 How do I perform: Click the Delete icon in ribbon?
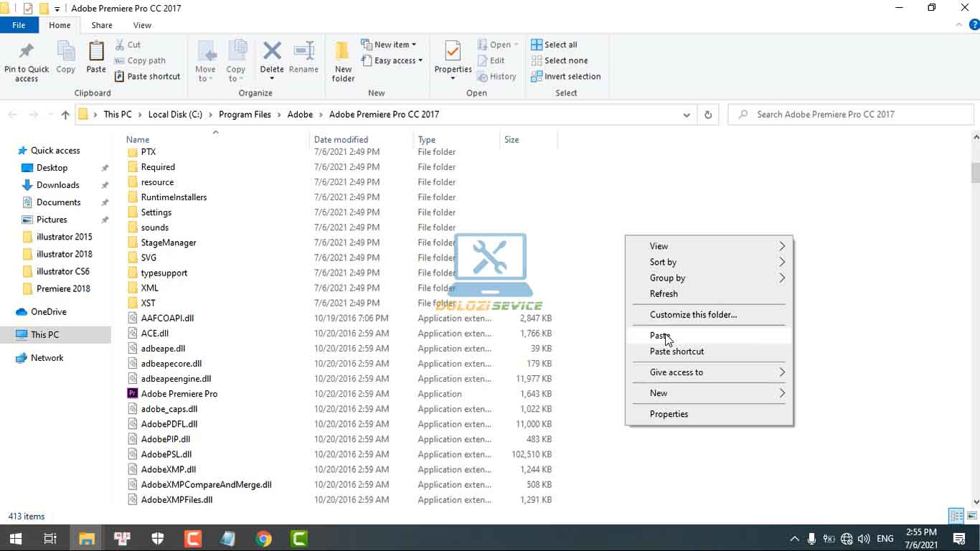point(272,59)
